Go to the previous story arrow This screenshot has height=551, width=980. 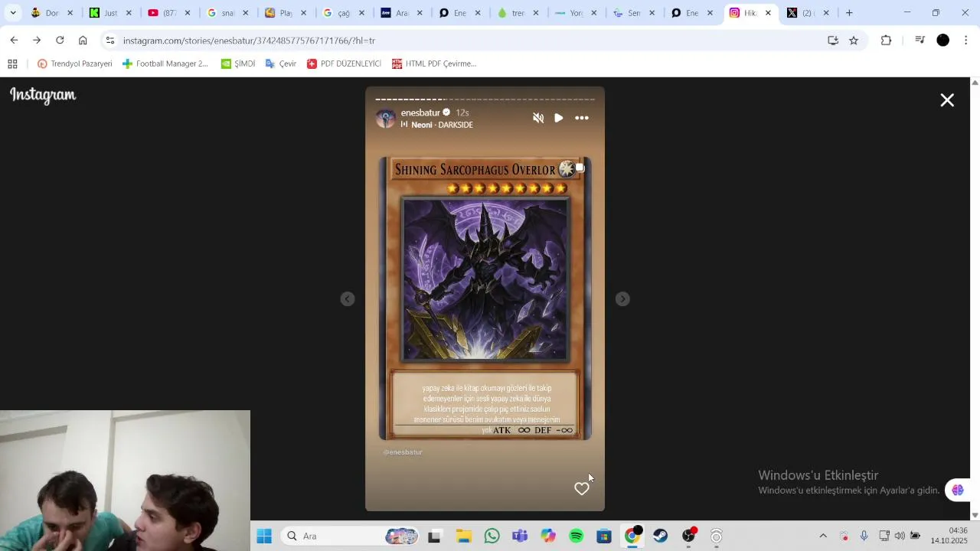click(x=348, y=299)
